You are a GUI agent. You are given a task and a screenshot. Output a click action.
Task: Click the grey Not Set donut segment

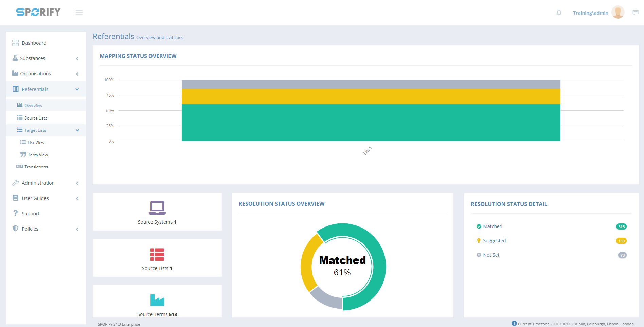324,299
